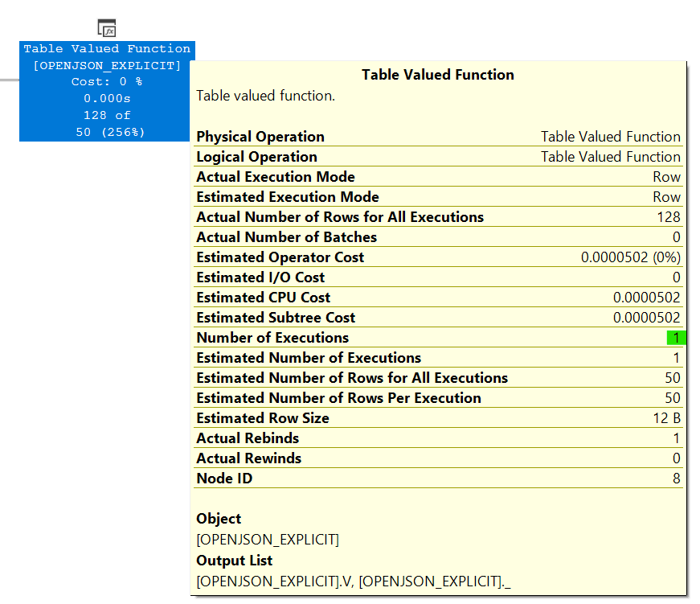Click the value '0.0000502 (0%)'
Viewport: 700px width, 604px height.
[630, 257]
